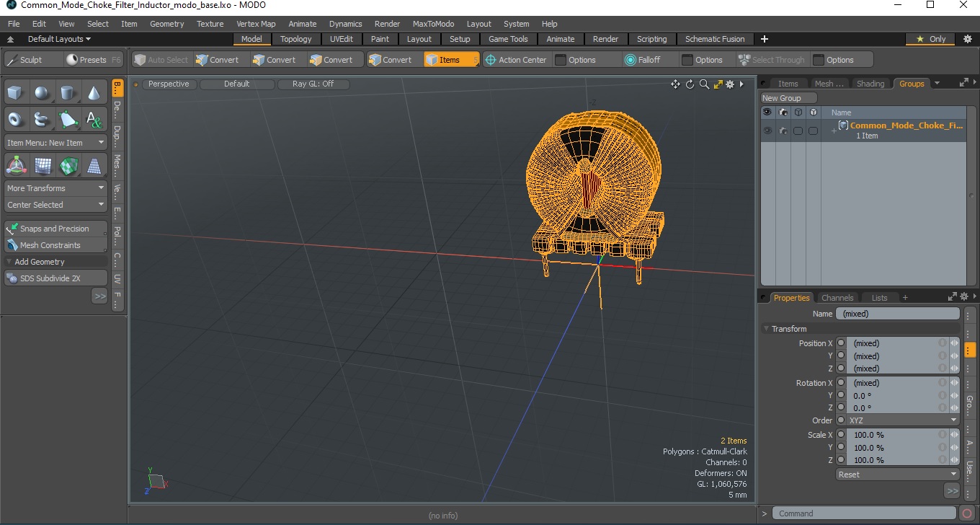The width and height of the screenshot is (980, 525).
Task: Open More Transforms dropdown
Action: [x=55, y=188]
